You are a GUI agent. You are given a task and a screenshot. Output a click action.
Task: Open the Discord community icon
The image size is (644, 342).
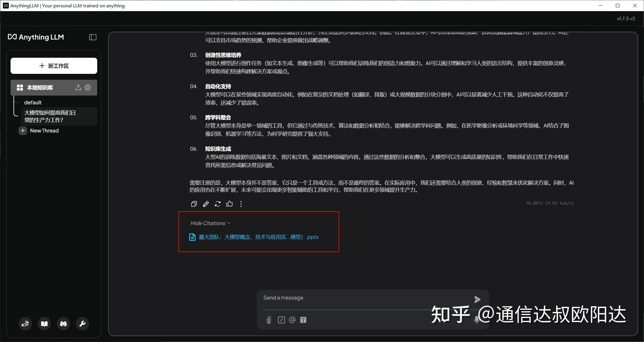point(64,324)
